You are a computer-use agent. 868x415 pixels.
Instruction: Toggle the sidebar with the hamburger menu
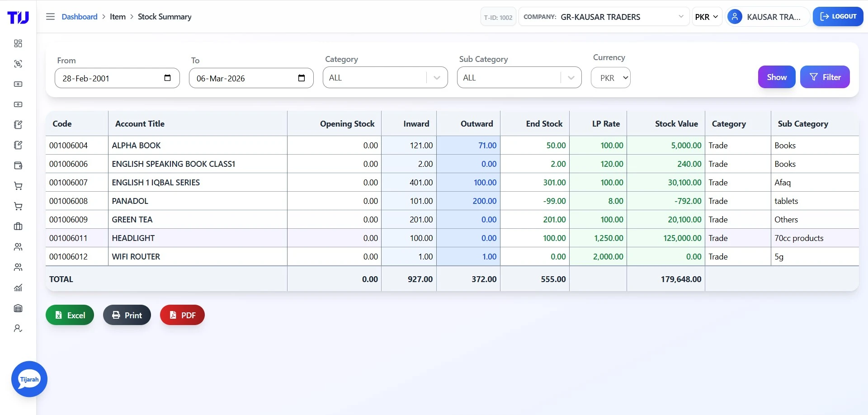[50, 16]
